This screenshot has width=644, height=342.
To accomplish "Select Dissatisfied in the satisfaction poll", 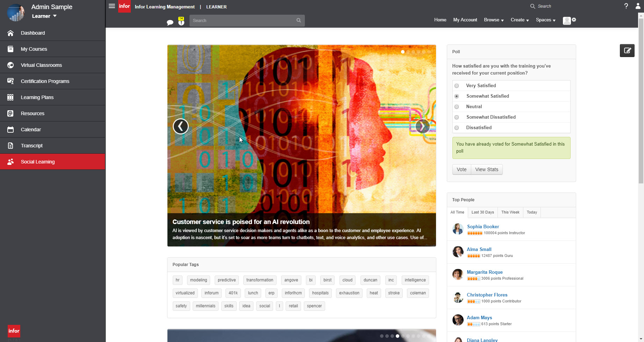I will click(x=457, y=128).
